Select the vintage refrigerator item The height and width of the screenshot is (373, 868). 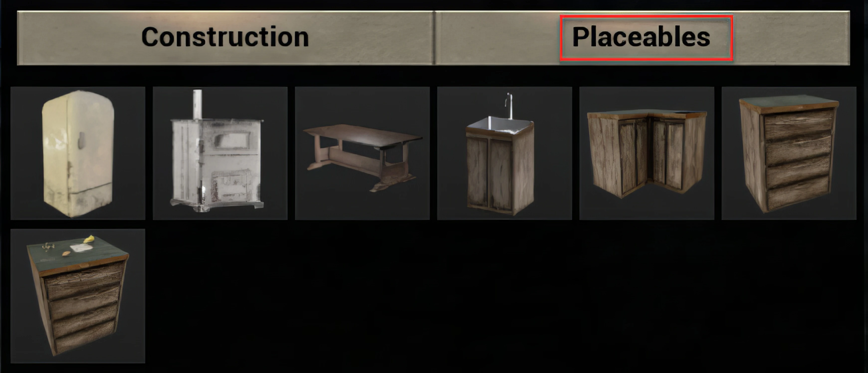point(78,153)
